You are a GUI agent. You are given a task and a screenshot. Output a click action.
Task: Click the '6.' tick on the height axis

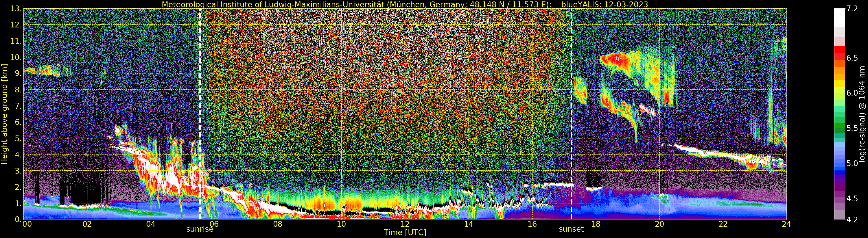18,122
